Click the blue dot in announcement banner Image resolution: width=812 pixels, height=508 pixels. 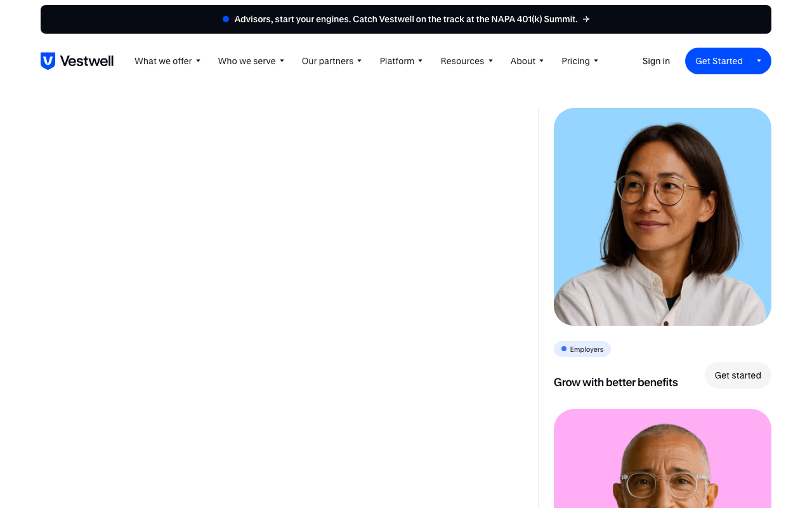[x=226, y=19]
